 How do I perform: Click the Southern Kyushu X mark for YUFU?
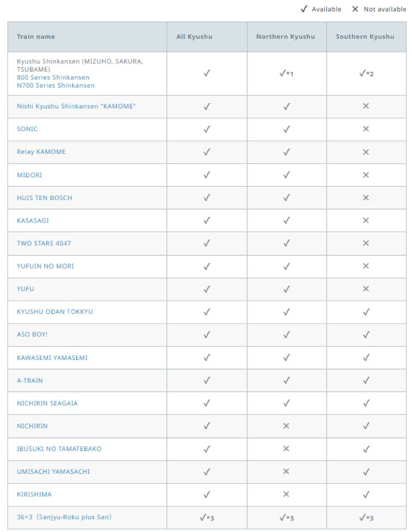click(x=366, y=289)
